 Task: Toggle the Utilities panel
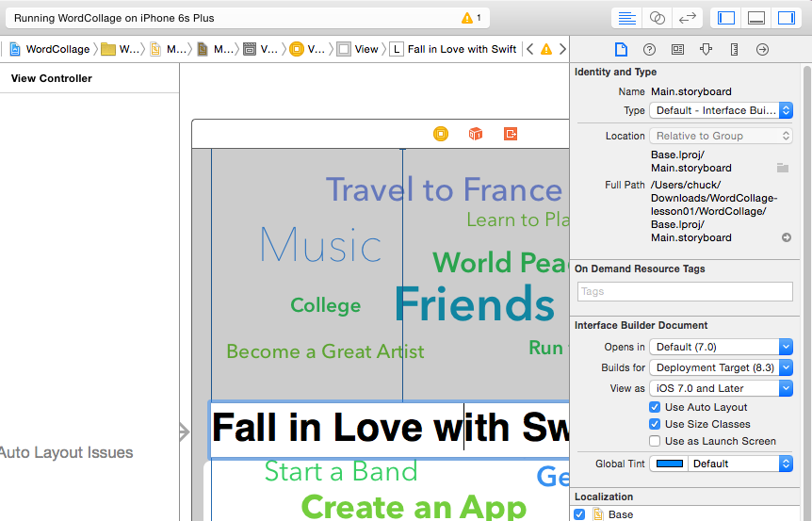787,18
